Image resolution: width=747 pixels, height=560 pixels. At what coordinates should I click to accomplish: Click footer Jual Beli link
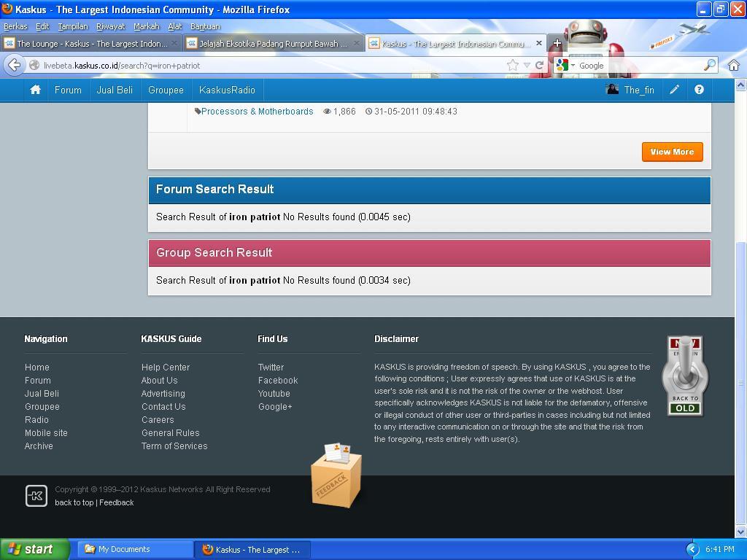42,393
